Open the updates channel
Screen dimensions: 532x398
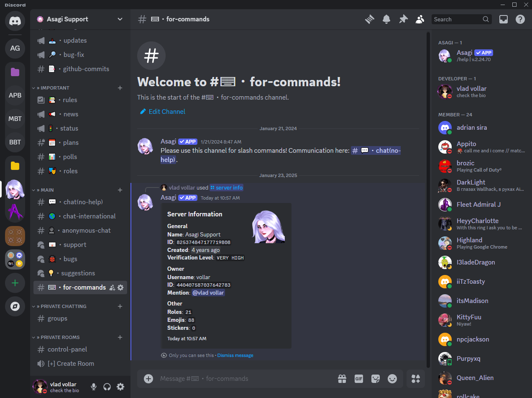pyautogui.click(x=80, y=41)
